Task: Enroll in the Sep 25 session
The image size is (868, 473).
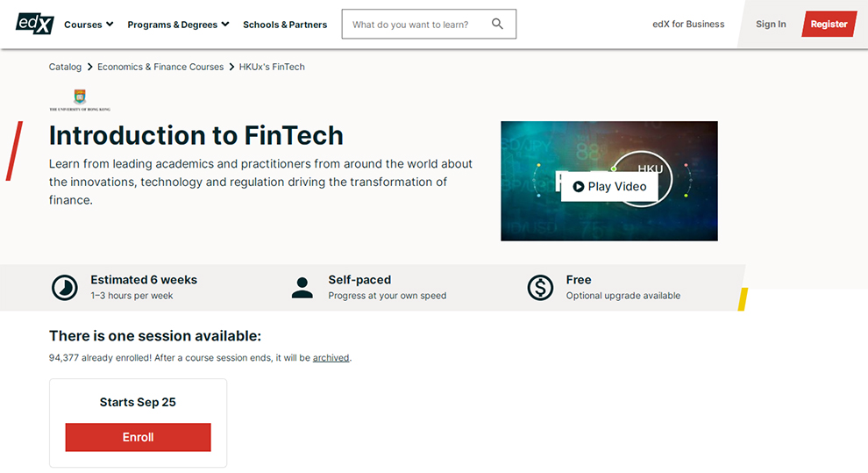Action: [x=138, y=437]
